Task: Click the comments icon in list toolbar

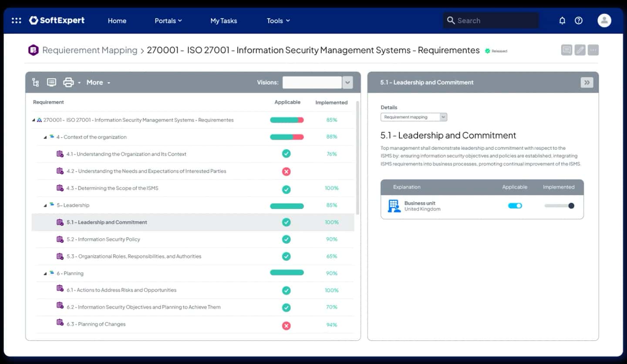Action: (51, 82)
